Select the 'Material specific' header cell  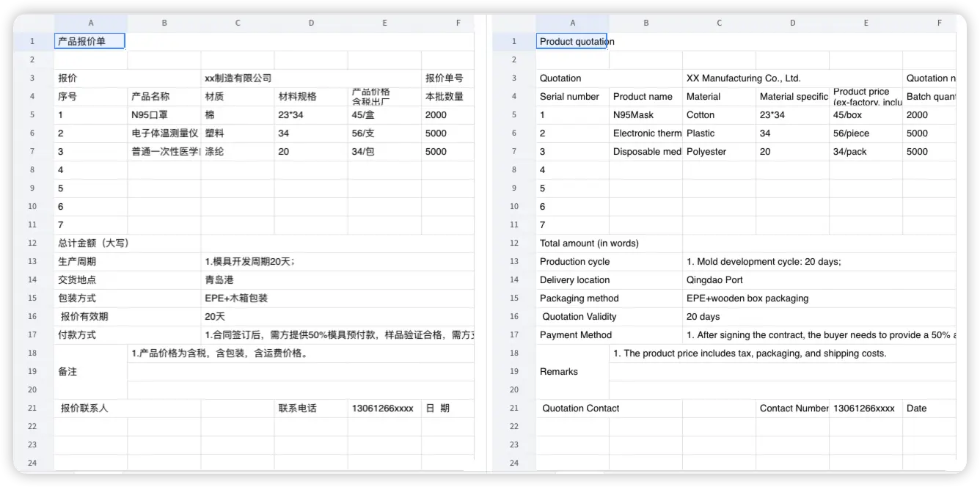(x=792, y=96)
